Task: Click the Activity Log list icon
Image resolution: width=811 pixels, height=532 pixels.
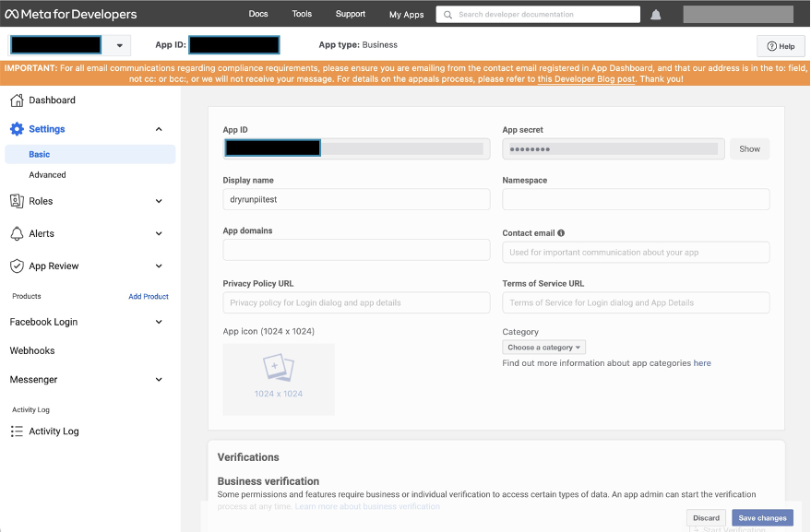Action: [x=17, y=432]
